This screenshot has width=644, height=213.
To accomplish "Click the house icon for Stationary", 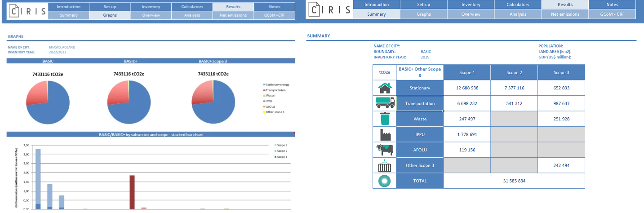I will [x=385, y=88].
